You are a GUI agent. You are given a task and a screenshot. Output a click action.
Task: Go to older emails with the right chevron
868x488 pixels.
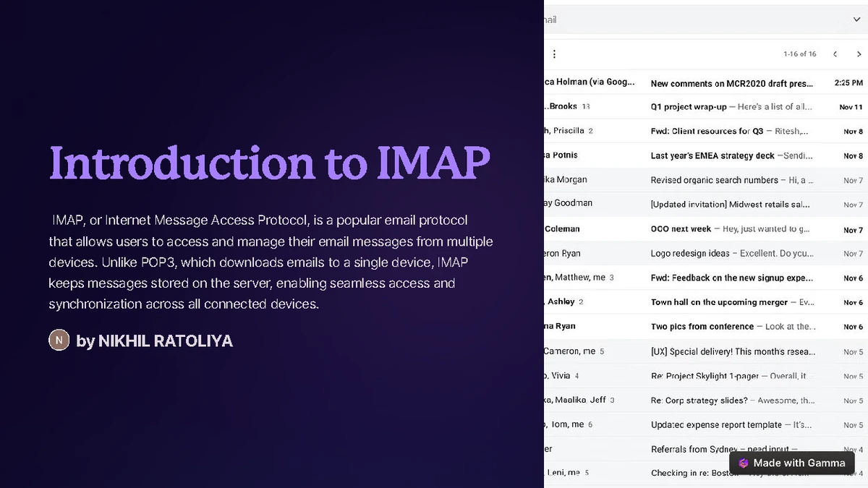coord(859,54)
